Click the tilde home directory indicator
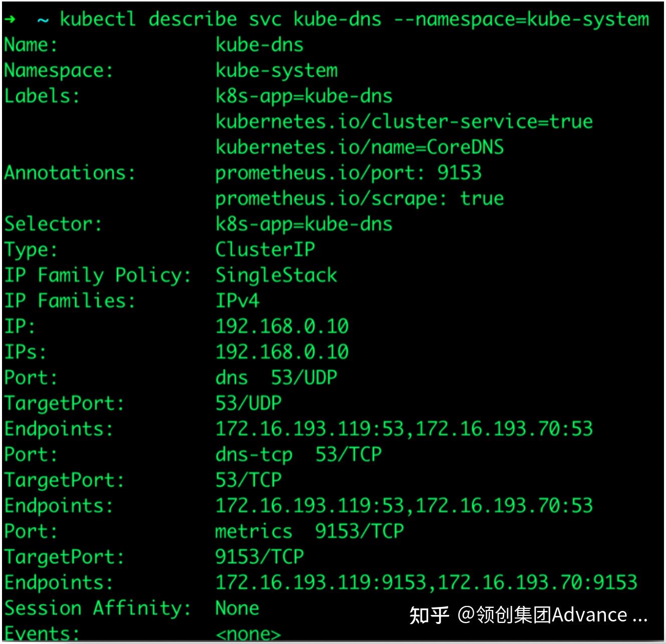This screenshot has height=644, width=666. pyautogui.click(x=43, y=21)
